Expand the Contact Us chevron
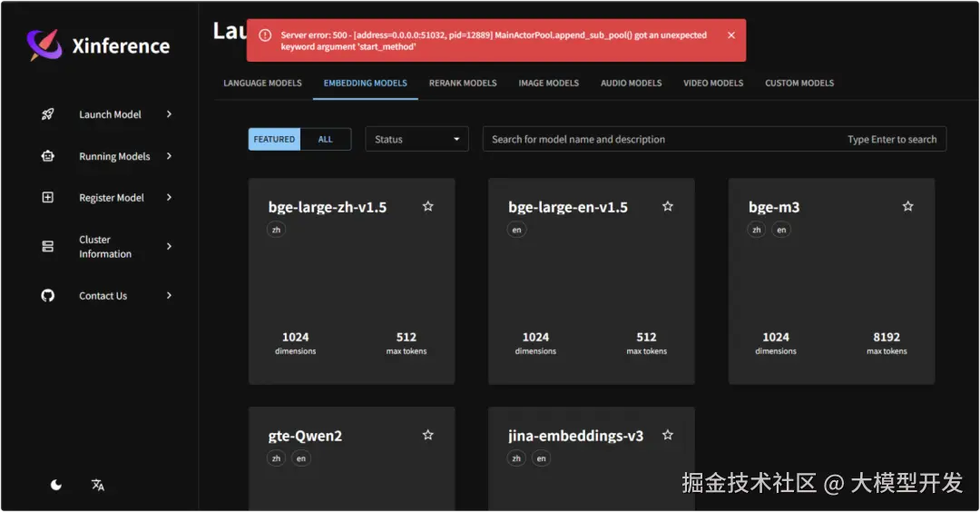 tap(169, 295)
